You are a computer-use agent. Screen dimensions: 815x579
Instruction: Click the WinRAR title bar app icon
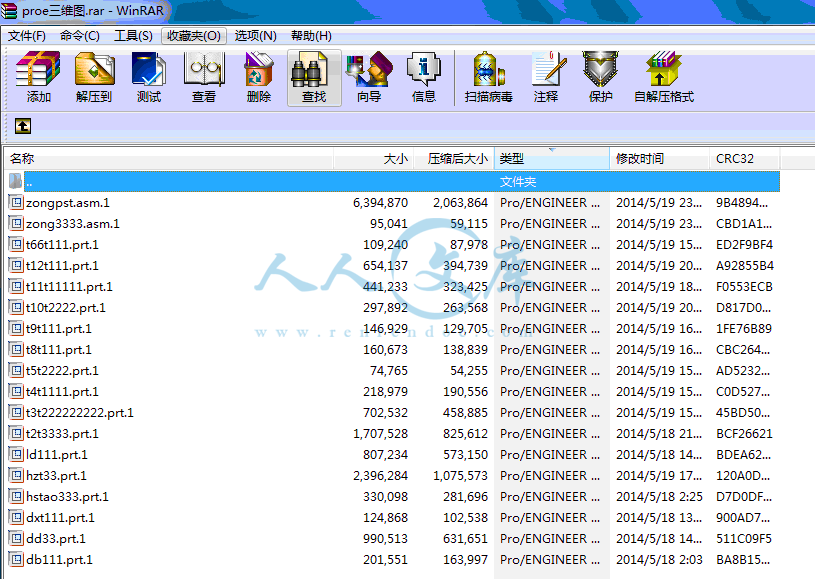[9, 10]
